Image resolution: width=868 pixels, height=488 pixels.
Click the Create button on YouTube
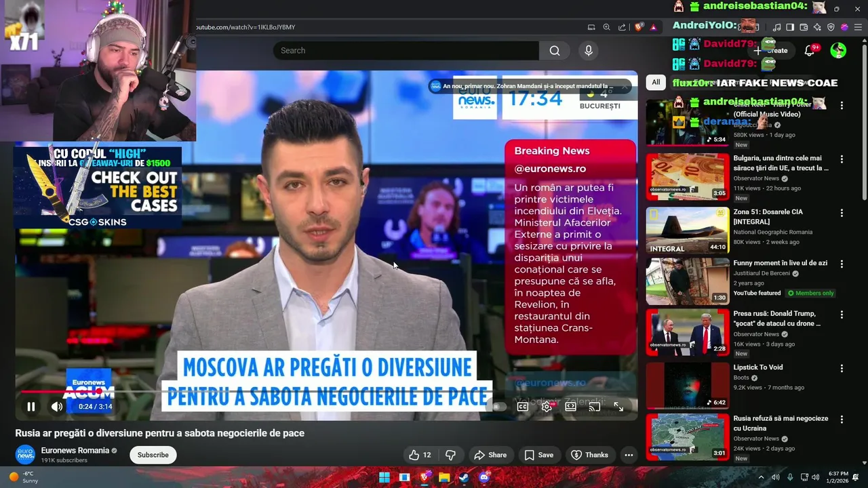[x=771, y=50]
